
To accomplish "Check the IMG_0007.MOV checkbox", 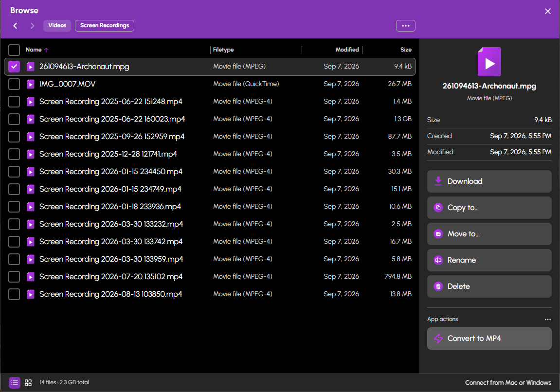I will 14,84.
